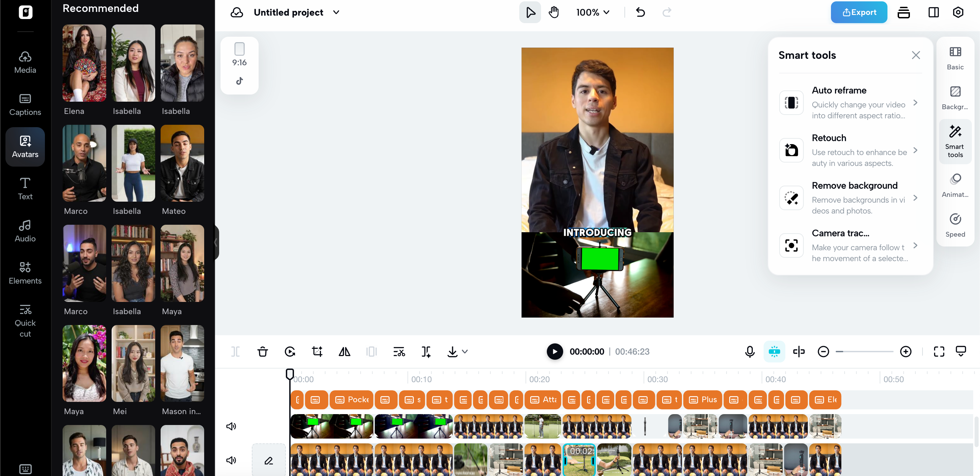Click the blue Export button
Screen dimensions: 980x476
point(859,13)
